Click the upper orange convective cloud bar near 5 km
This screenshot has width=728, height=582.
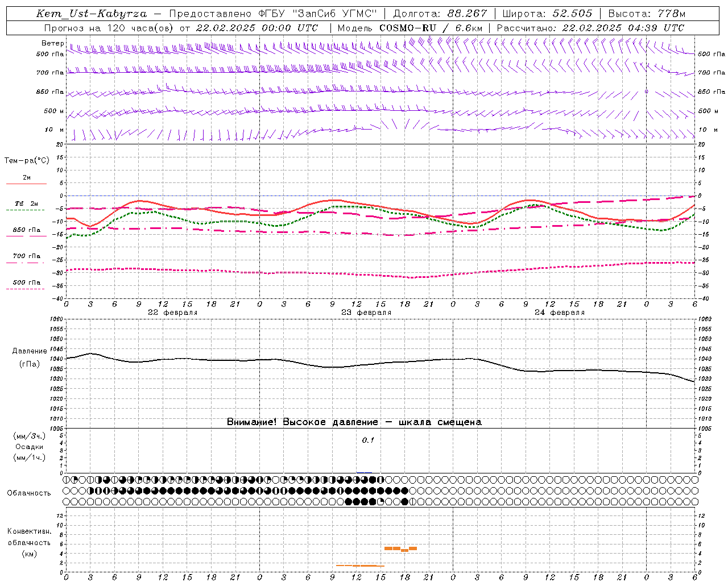[x=400, y=548]
